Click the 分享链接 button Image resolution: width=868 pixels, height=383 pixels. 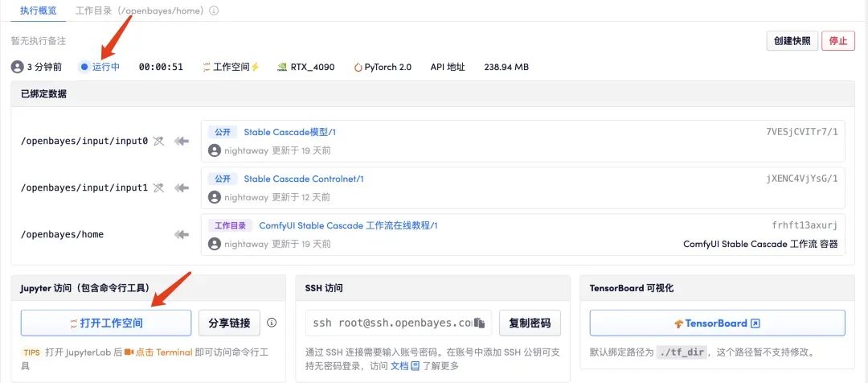pyautogui.click(x=229, y=323)
